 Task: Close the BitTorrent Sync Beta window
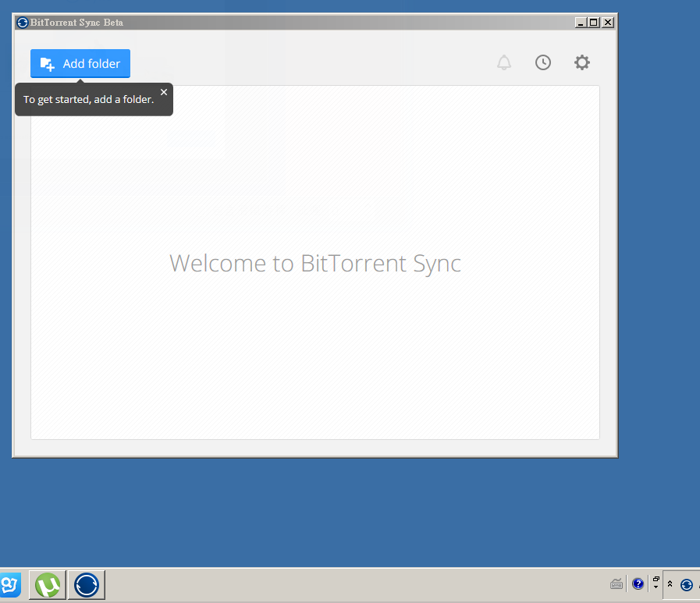pyautogui.click(x=608, y=23)
